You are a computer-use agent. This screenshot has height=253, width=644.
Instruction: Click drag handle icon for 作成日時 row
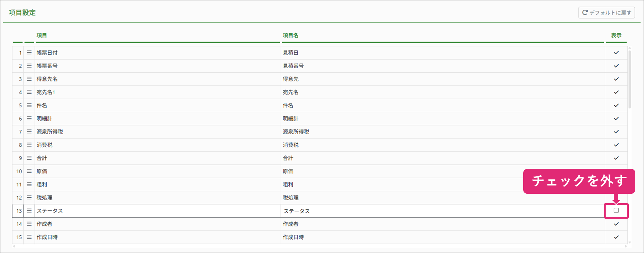point(29,237)
